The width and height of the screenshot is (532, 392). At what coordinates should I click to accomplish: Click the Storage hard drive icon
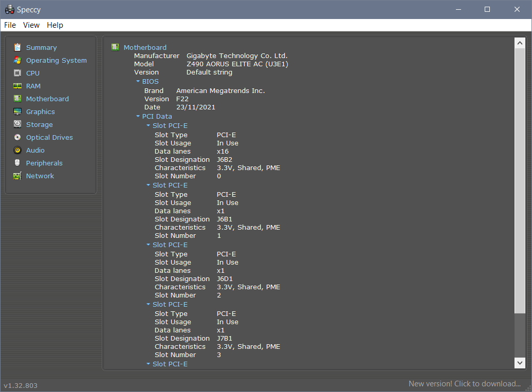(17, 124)
